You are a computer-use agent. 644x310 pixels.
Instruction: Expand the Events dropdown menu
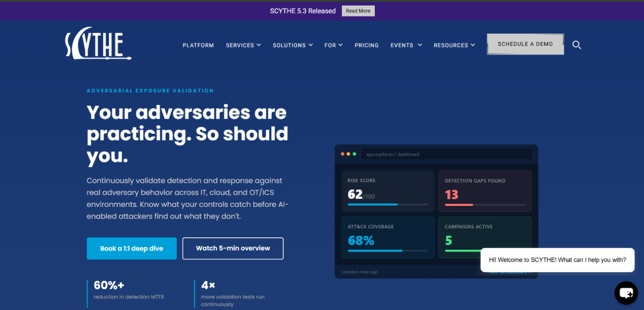click(406, 45)
